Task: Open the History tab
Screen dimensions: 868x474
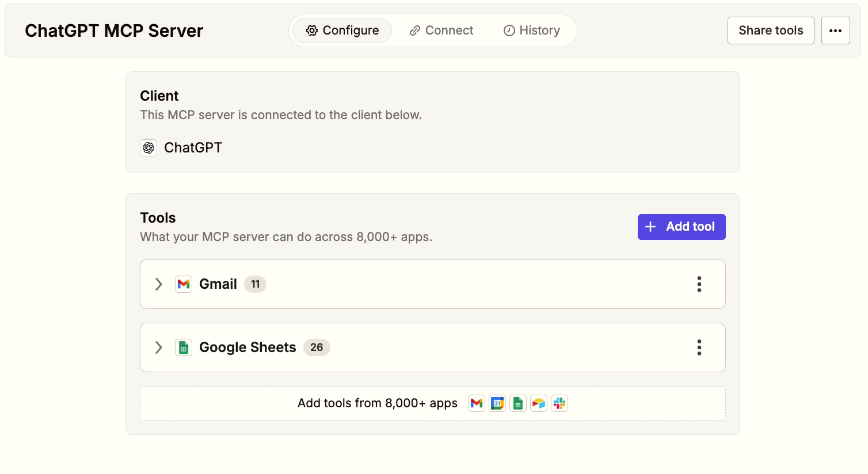Action: [532, 30]
